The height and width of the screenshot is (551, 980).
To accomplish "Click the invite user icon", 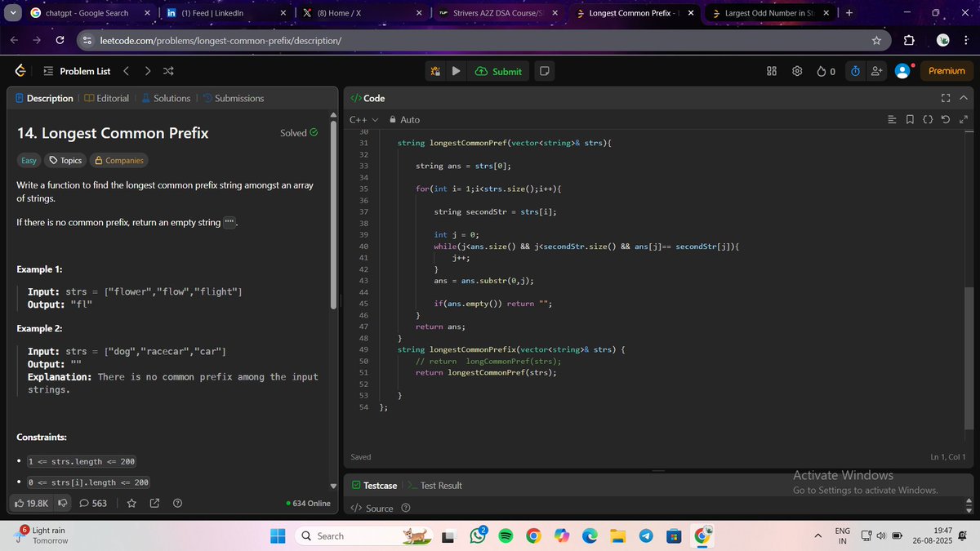I will [877, 71].
